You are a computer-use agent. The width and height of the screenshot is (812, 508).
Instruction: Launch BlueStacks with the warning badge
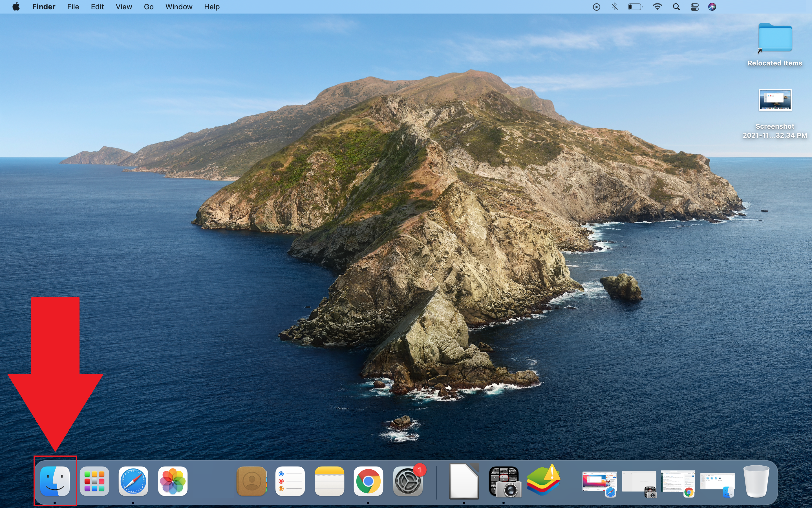[544, 480]
